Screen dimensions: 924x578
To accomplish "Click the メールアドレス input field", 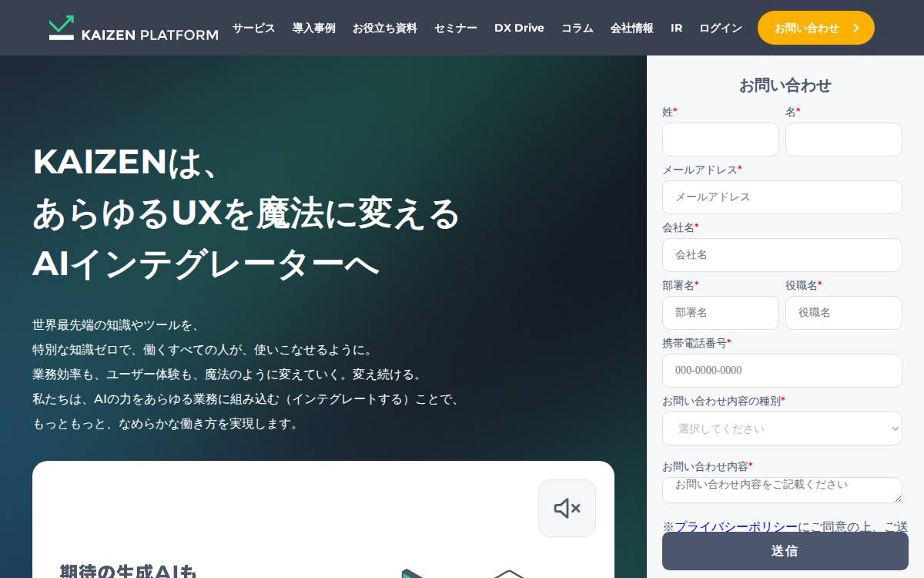I will click(782, 197).
